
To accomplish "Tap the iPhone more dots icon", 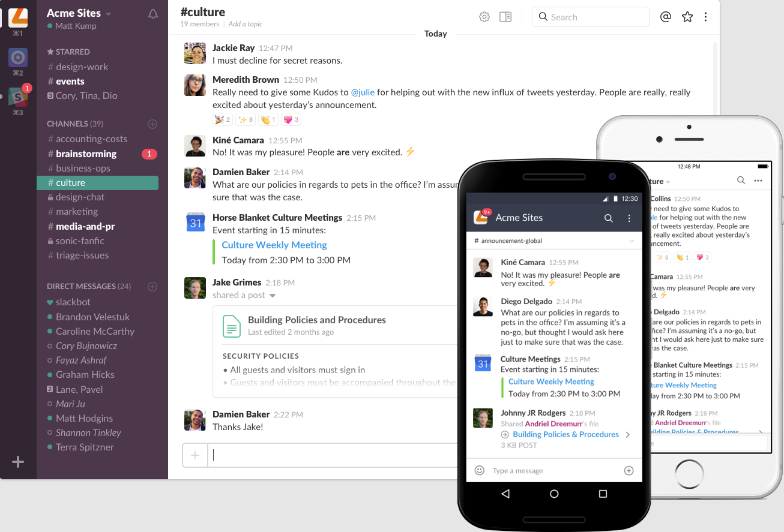I will point(758,181).
